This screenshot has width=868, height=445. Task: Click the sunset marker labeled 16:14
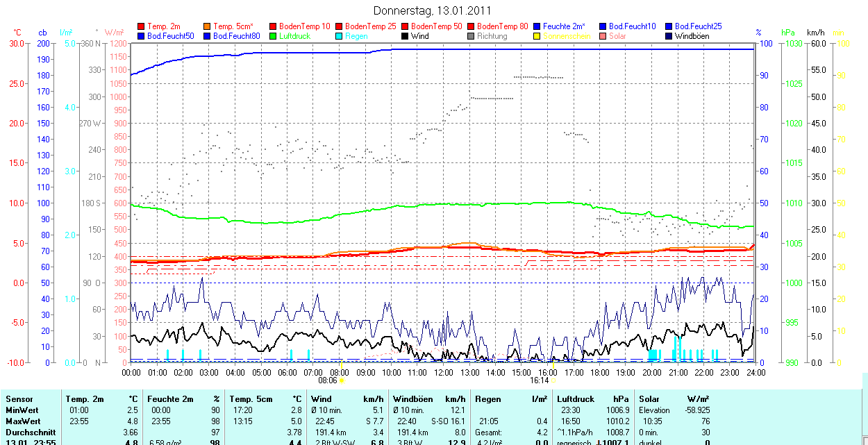[x=540, y=380]
